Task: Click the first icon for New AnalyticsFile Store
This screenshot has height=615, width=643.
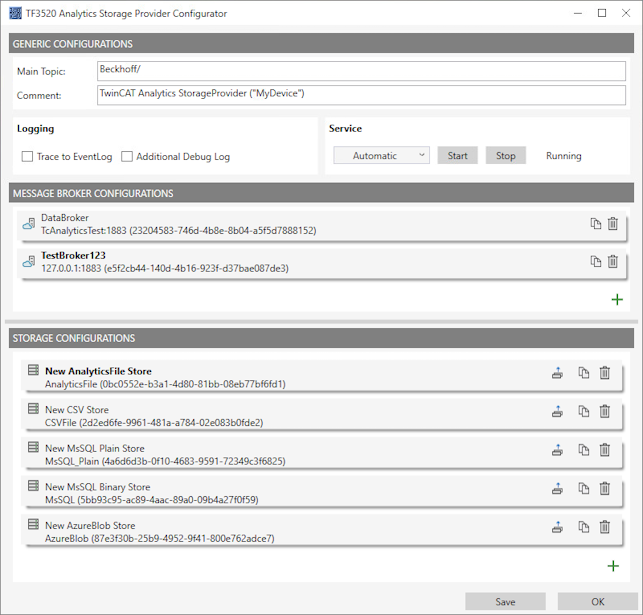Action: (557, 373)
